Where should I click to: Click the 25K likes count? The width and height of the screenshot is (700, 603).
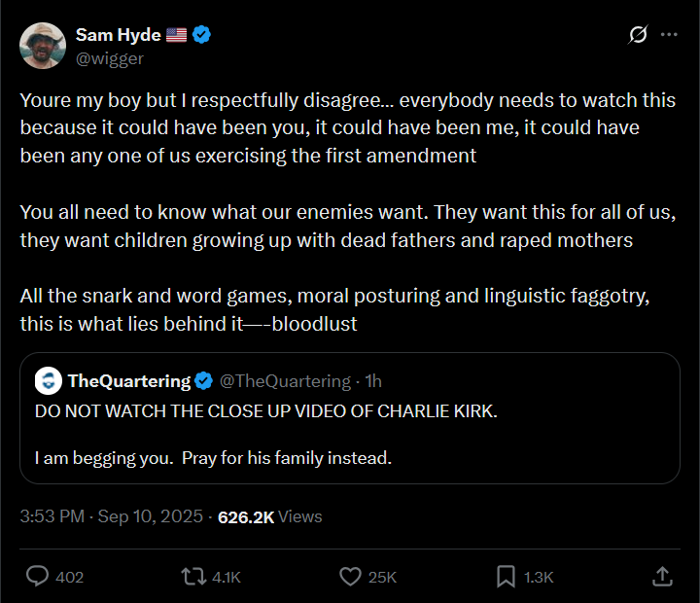point(382,577)
